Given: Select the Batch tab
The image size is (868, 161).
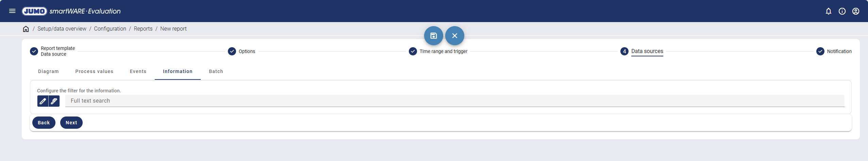Looking at the screenshot, I should coord(216,71).
